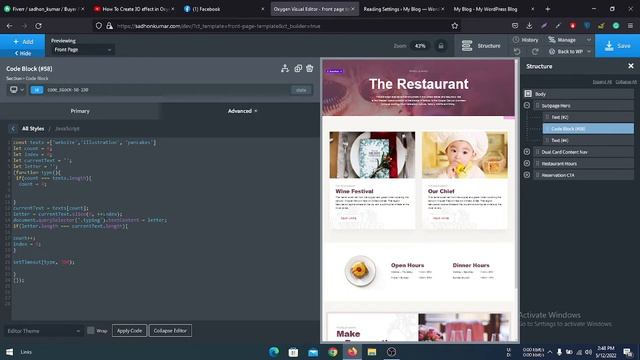Viewport: 640px width, 360px height.
Task: Open the browser hamburger menu
Action: pos(630,26)
